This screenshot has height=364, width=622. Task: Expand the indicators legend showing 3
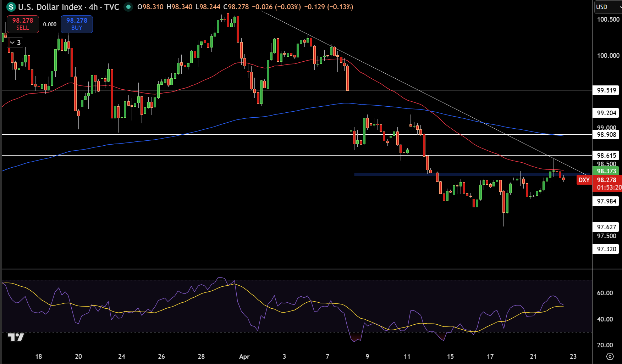tap(15, 43)
